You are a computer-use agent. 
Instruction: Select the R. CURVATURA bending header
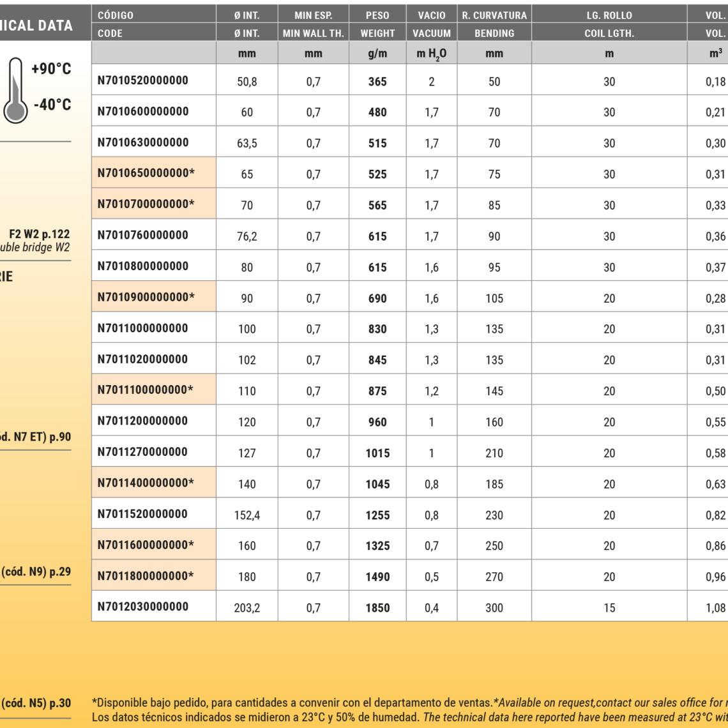494,15
